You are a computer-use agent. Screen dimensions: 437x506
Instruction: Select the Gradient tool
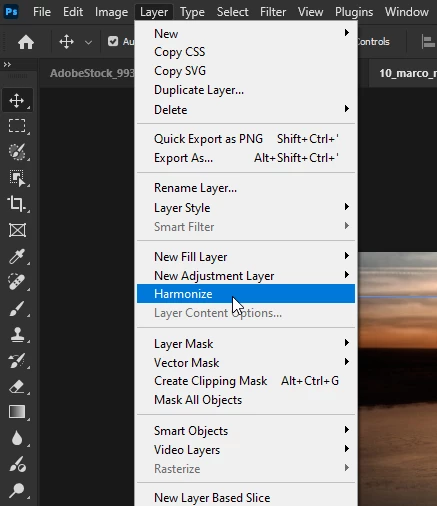click(x=17, y=412)
